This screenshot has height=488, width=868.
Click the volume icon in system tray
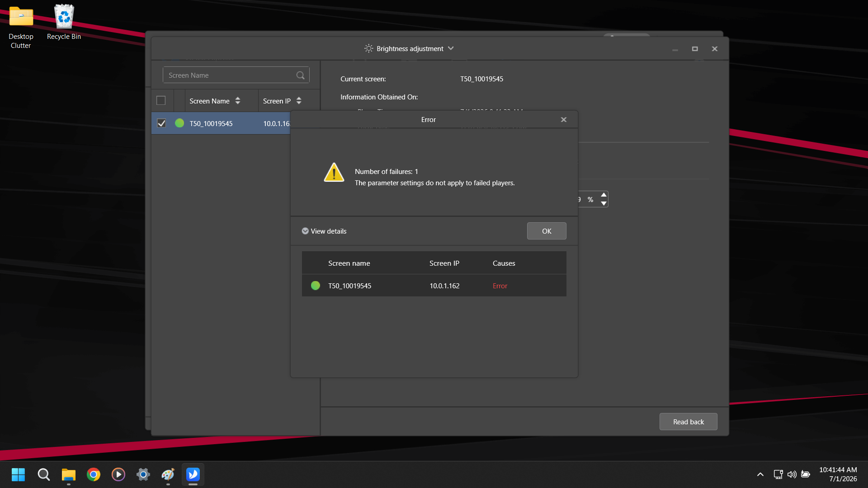pos(792,474)
